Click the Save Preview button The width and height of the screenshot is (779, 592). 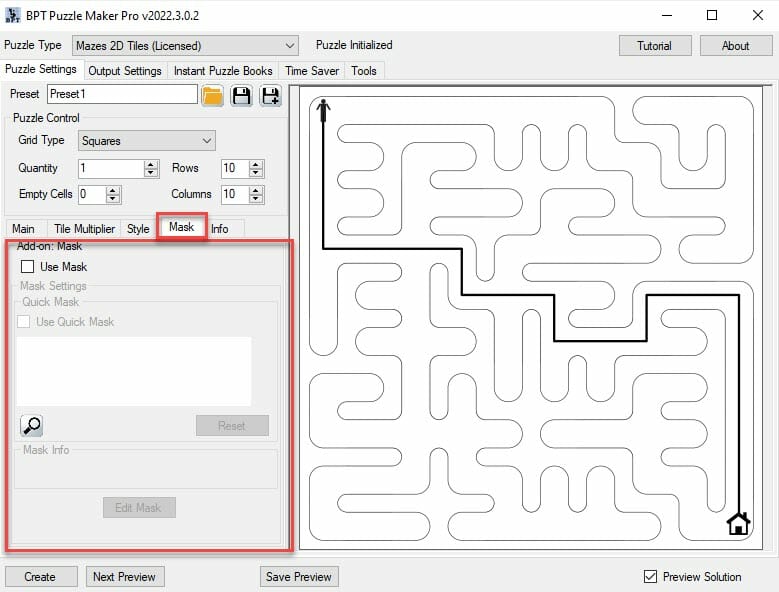pos(299,577)
